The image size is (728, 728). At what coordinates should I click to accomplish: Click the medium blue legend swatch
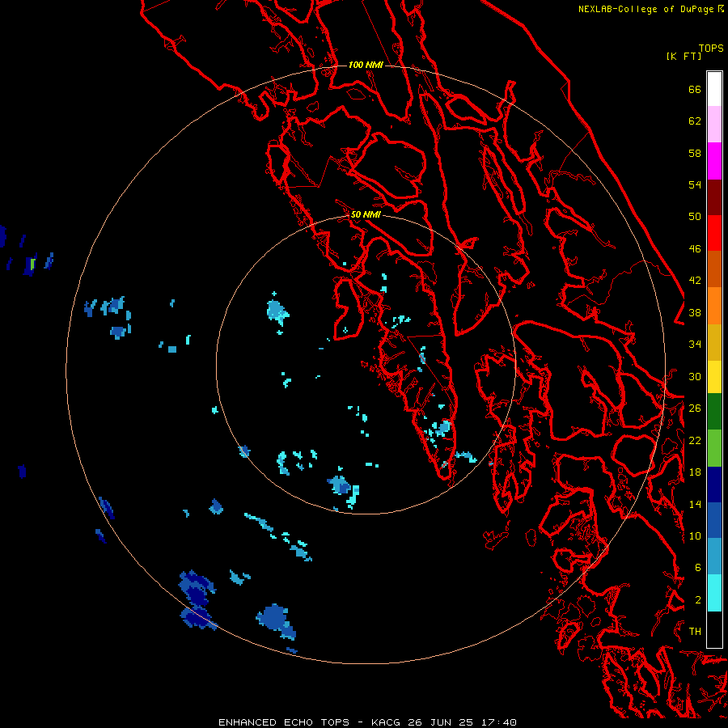[x=714, y=520]
